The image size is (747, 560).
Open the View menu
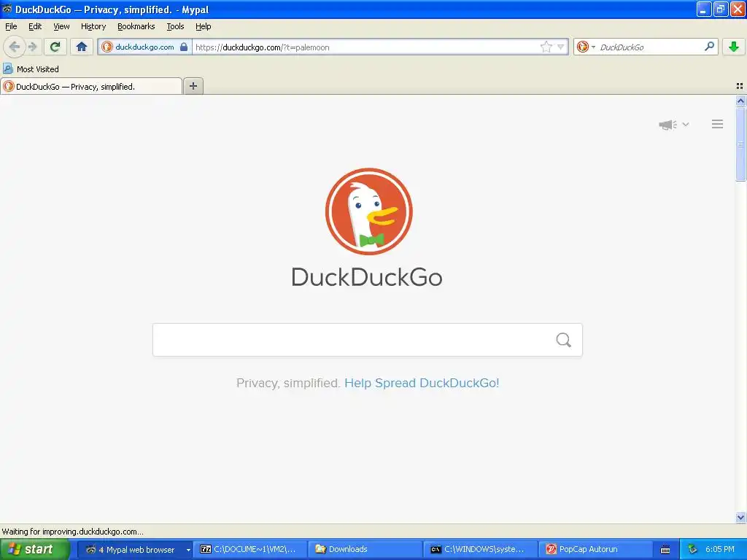61,27
